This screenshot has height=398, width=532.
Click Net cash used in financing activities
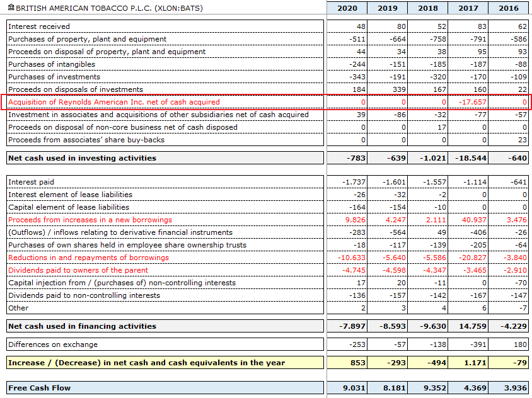click(x=82, y=326)
